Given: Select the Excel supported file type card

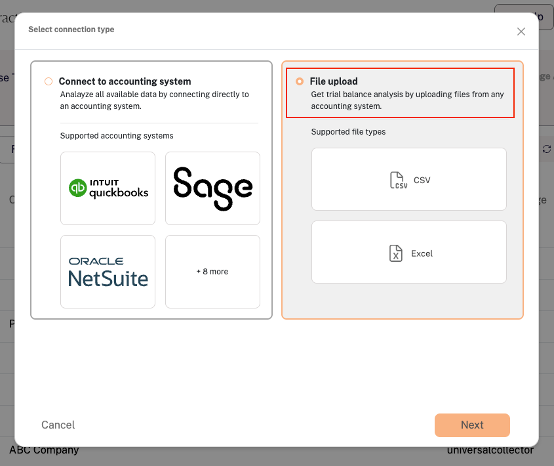Looking at the screenshot, I should click(x=409, y=252).
